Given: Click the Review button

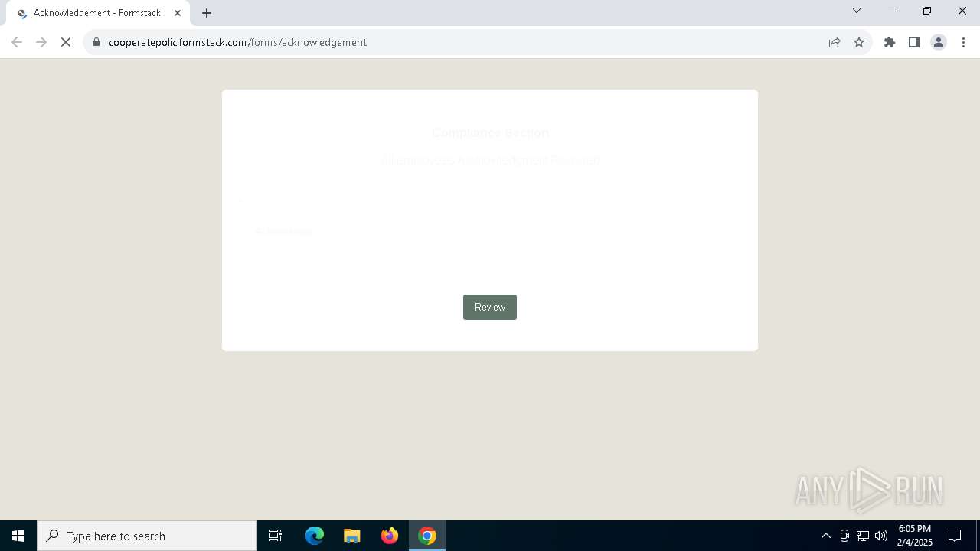Looking at the screenshot, I should (490, 307).
